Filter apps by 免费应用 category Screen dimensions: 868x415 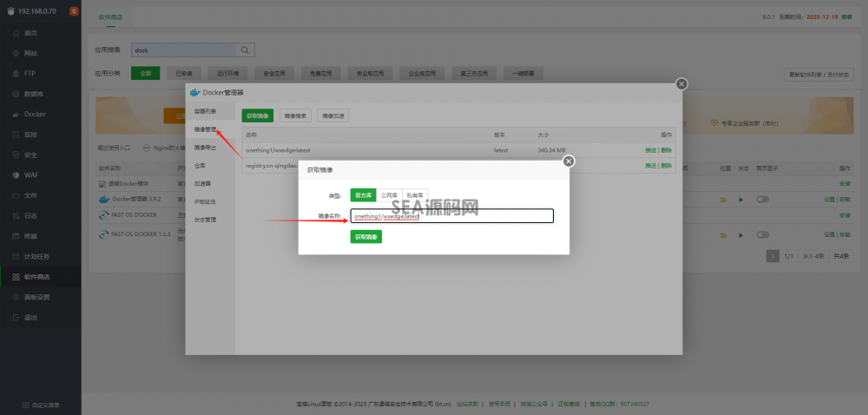pos(320,73)
